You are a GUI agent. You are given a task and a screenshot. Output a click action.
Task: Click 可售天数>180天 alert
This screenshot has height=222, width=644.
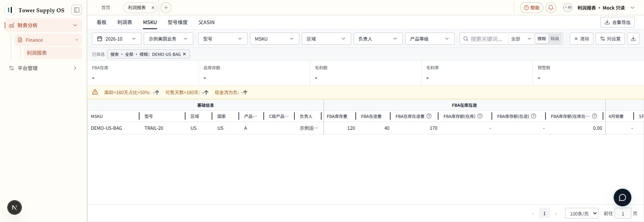(187, 92)
